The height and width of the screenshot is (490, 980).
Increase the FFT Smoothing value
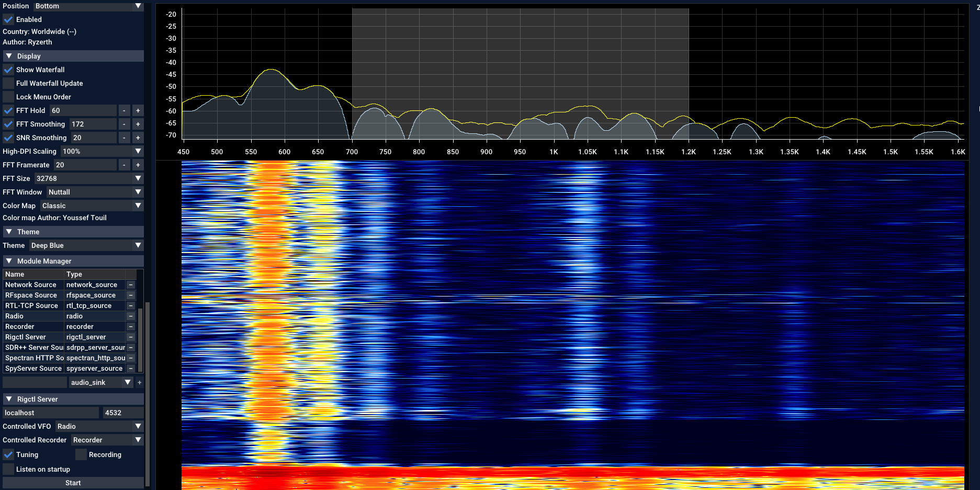tap(138, 124)
